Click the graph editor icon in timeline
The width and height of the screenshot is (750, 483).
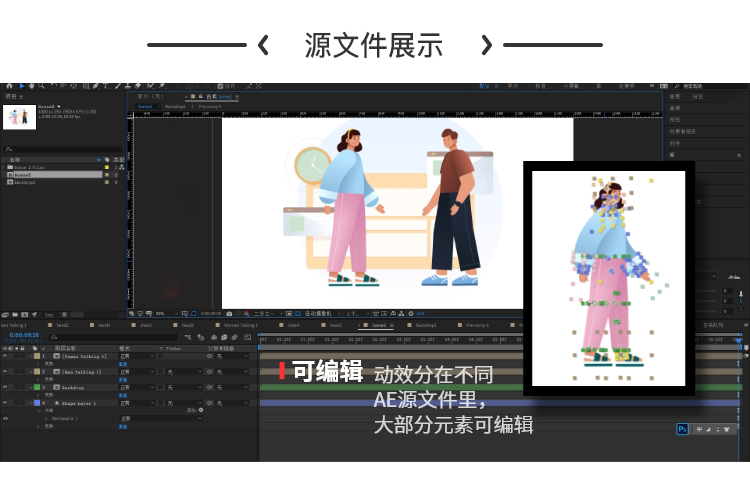click(247, 337)
